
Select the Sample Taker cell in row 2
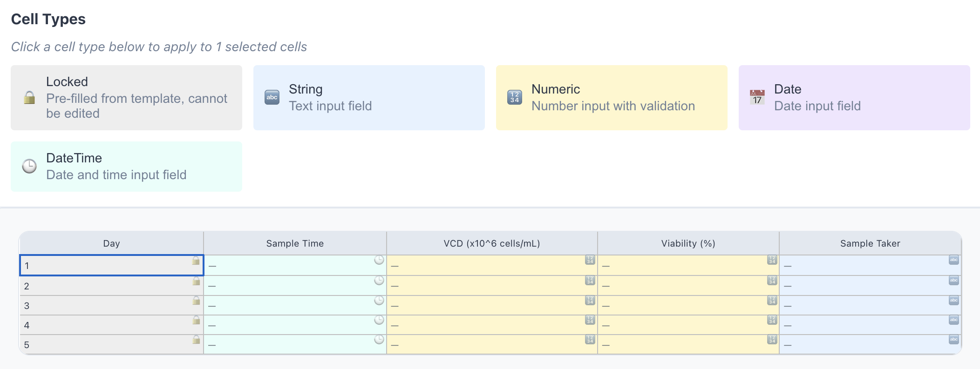tap(870, 286)
